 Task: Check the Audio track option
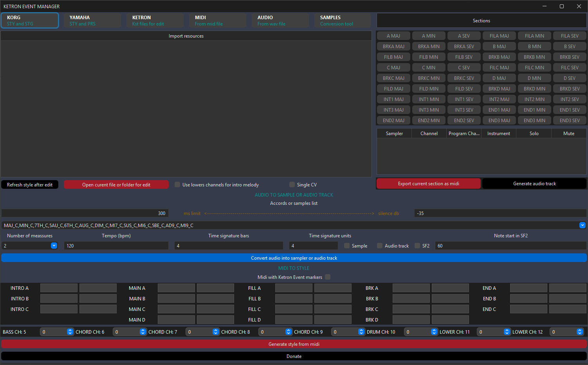point(380,246)
